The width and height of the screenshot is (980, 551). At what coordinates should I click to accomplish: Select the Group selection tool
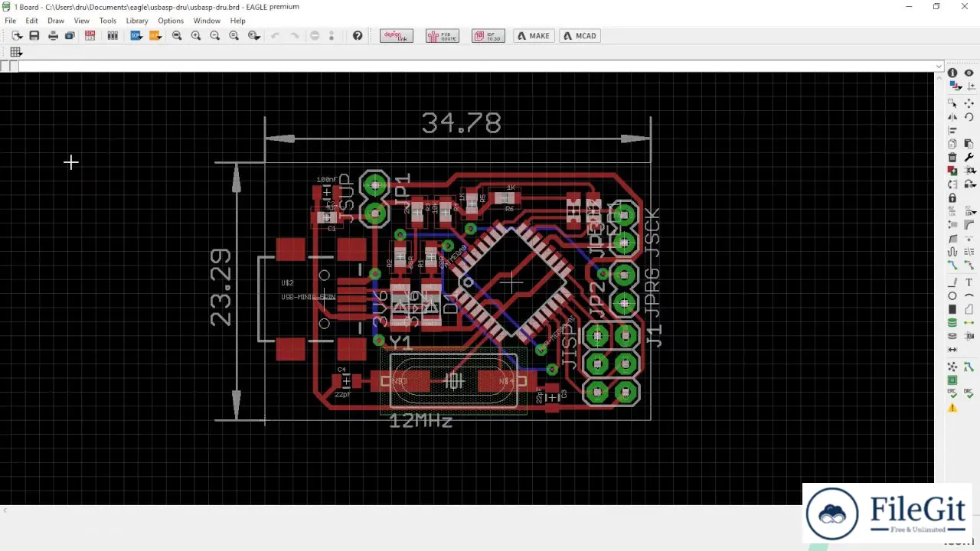[952, 103]
